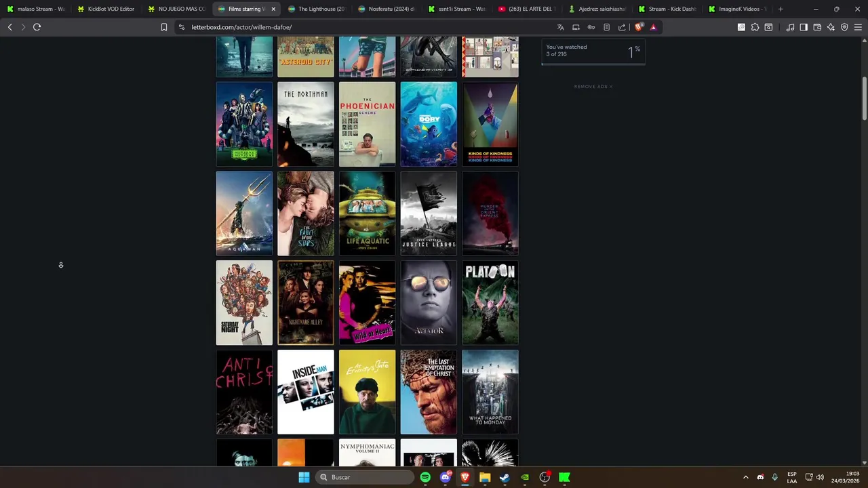Open the Leo AI sparkle icon
The height and width of the screenshot is (488, 868).
pyautogui.click(x=831, y=27)
